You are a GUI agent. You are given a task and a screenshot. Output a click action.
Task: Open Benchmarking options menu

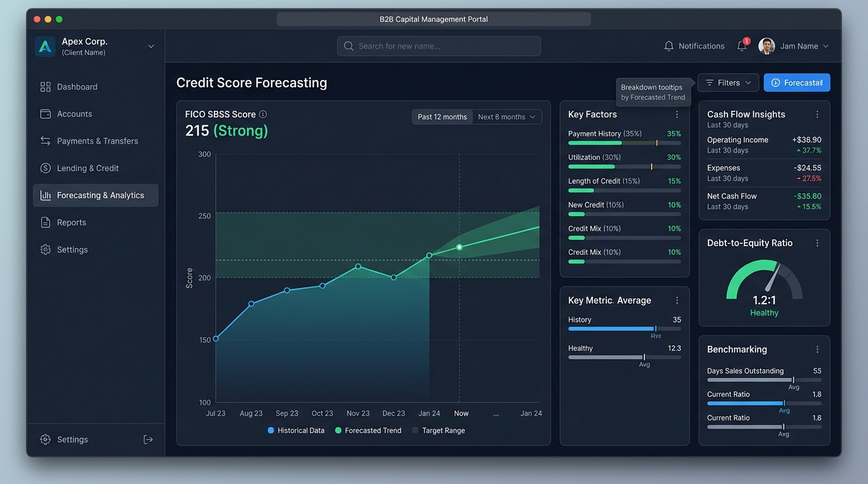[817, 349]
